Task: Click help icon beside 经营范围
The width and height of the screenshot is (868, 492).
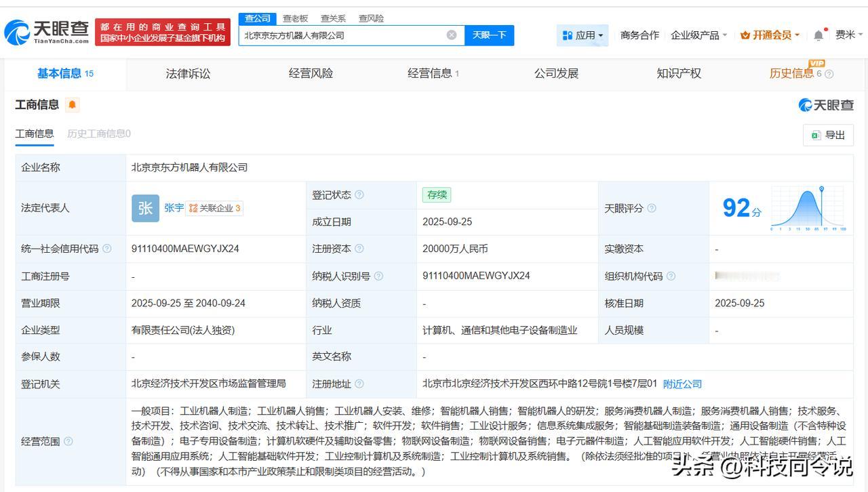Action: (x=68, y=442)
